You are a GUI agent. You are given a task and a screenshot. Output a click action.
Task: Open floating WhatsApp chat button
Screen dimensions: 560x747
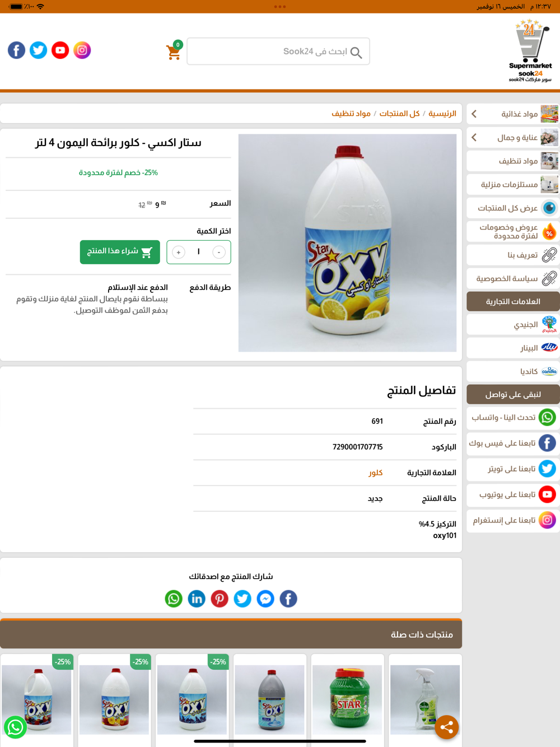tap(16, 727)
